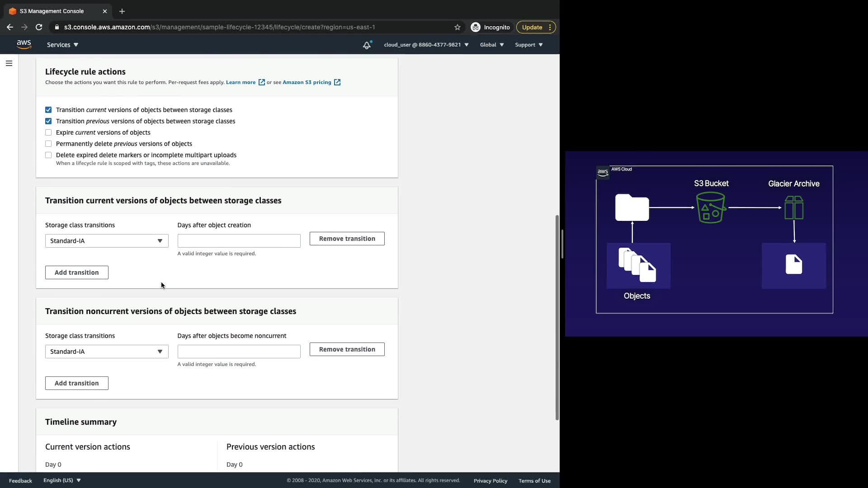Uncheck Transition current versions checkbox
Viewport: 868px width, 488px height.
coord(48,110)
